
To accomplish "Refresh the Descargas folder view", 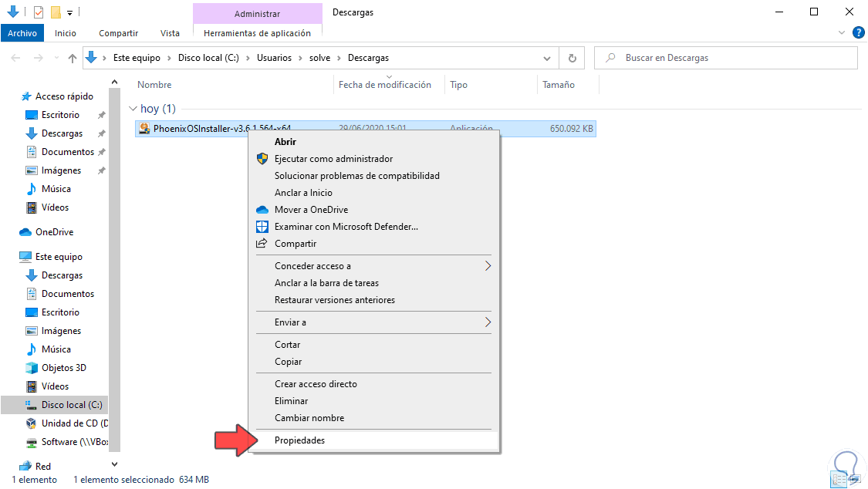I will [x=572, y=58].
